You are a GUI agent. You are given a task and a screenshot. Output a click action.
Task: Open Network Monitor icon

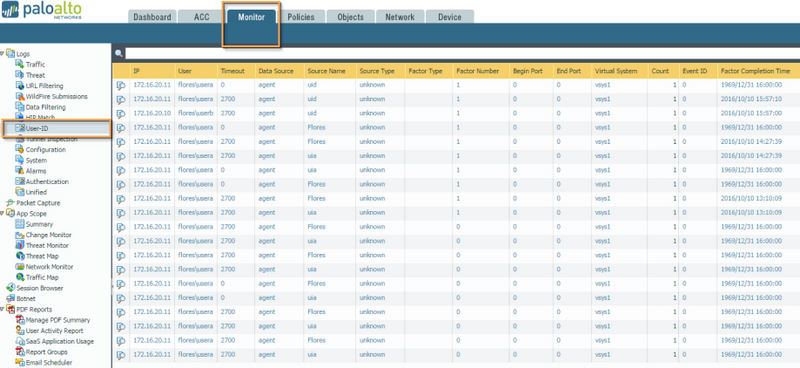point(19,267)
